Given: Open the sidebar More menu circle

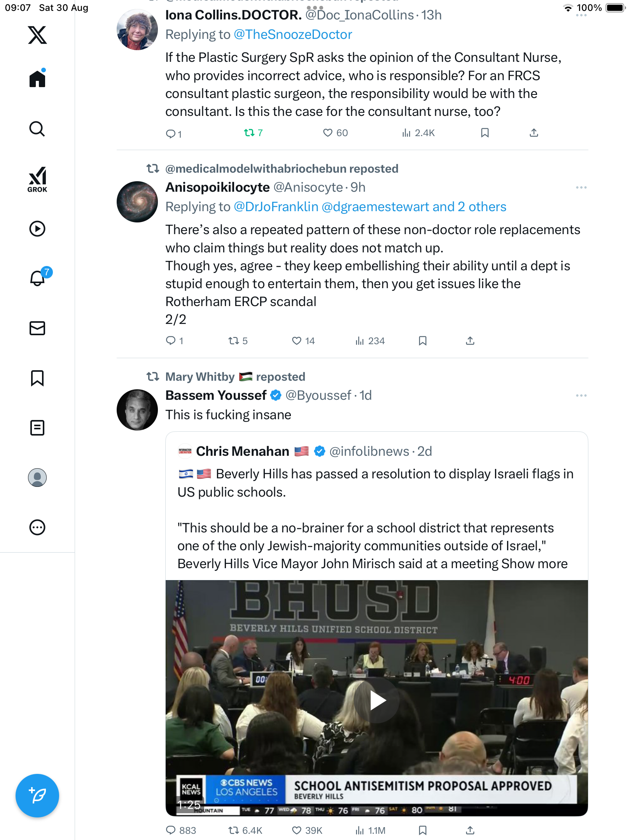Looking at the screenshot, I should (37, 527).
